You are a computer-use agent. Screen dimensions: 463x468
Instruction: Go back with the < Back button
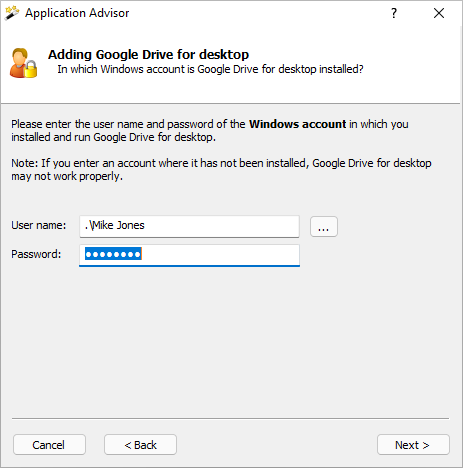click(140, 445)
